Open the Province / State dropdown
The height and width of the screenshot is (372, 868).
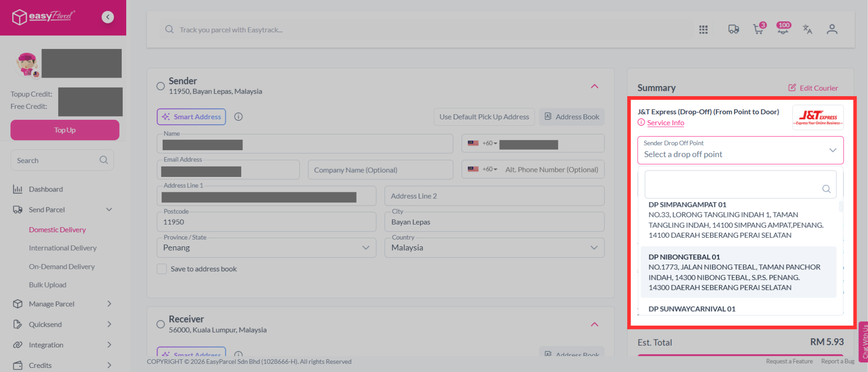267,248
